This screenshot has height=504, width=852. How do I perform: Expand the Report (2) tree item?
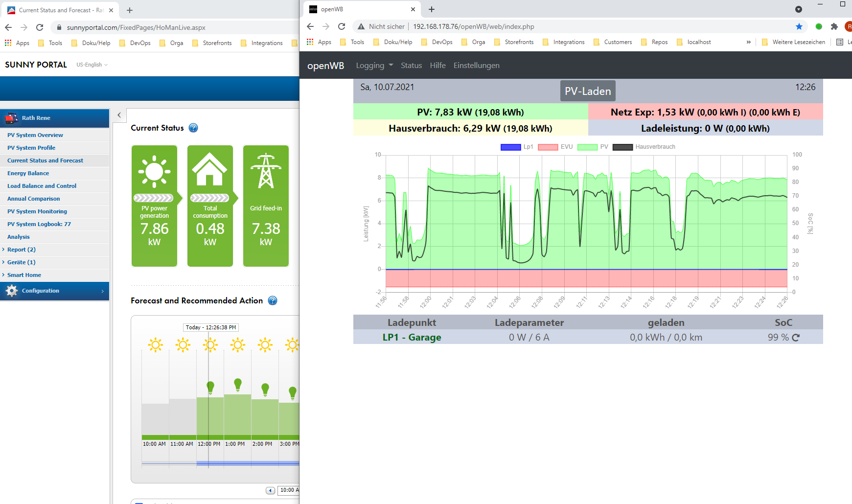pyautogui.click(x=21, y=250)
